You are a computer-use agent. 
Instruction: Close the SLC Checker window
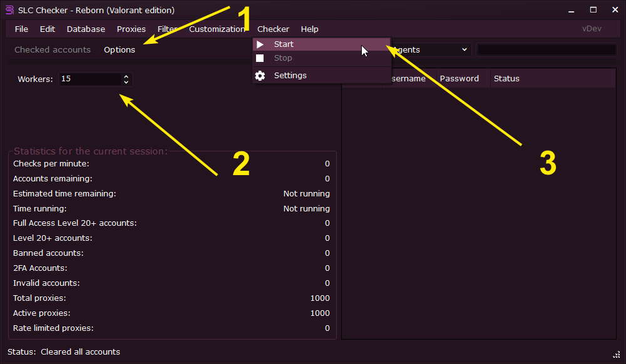pos(615,10)
